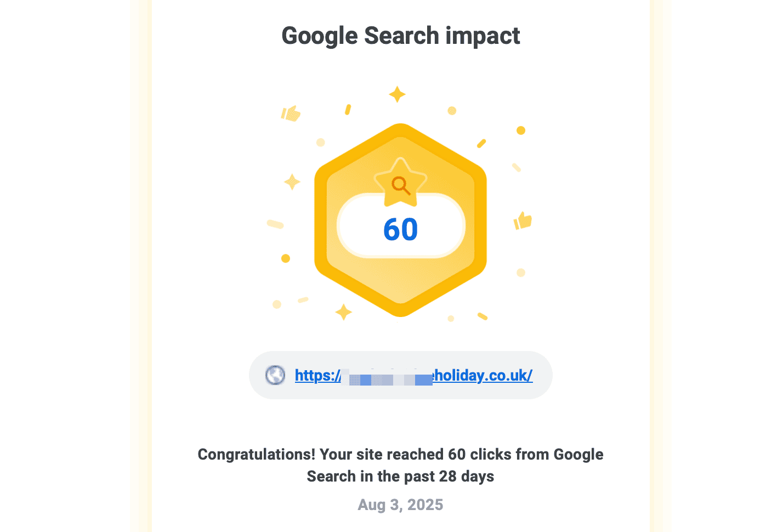Click the thumbs-up icon above-left of the badge

(x=291, y=114)
